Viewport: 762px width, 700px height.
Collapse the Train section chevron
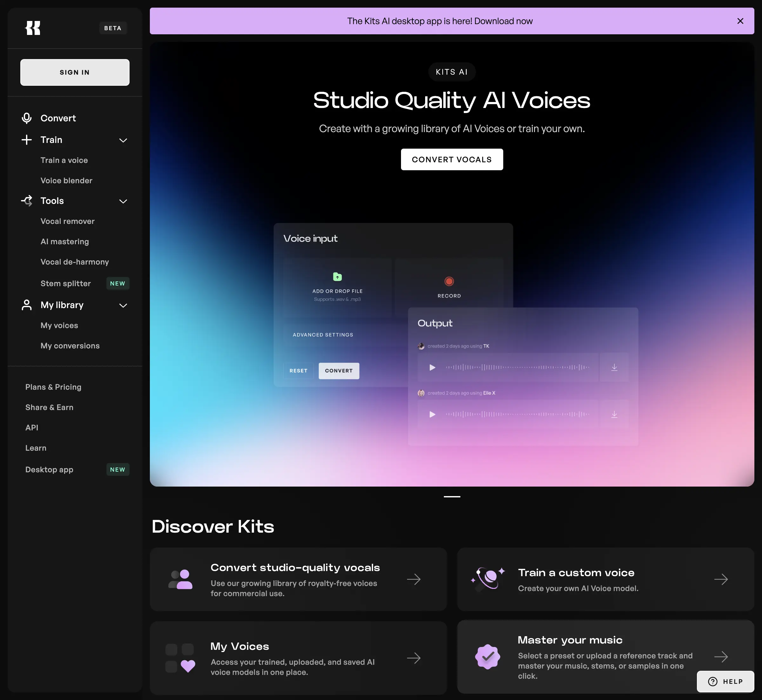[123, 140]
